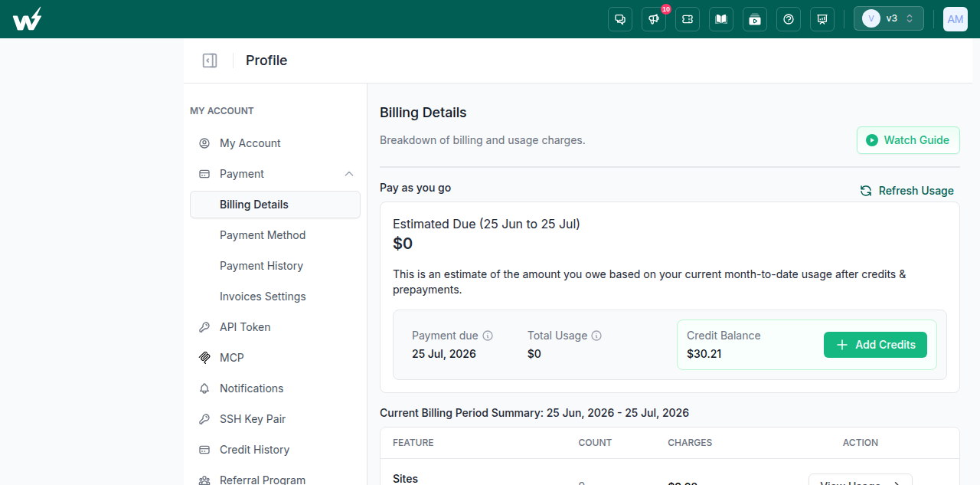Screen dimensions: 980x485
Task: Open Credit History page
Action: pos(275,450)
